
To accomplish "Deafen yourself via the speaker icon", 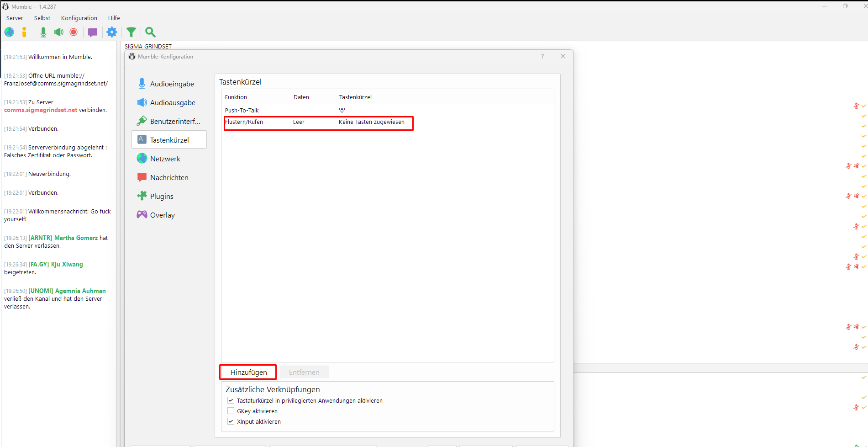I will [59, 32].
